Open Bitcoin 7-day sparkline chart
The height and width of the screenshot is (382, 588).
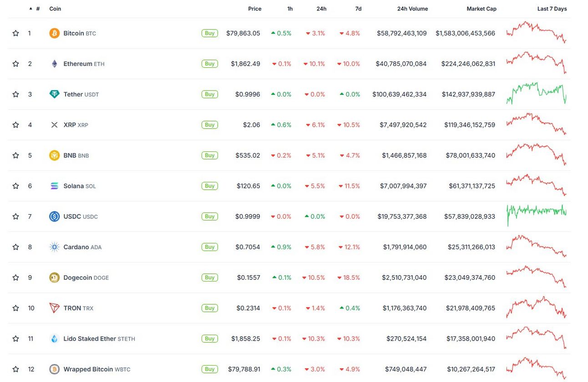click(x=537, y=32)
